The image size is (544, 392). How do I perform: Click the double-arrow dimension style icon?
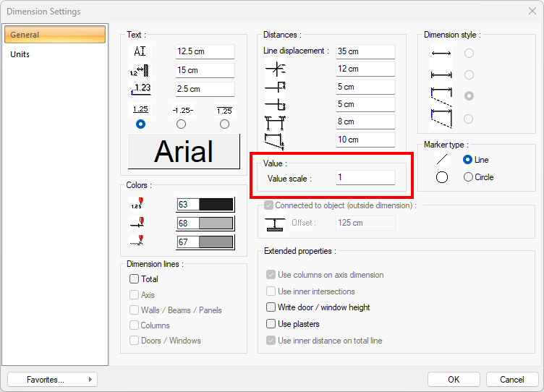point(441,54)
